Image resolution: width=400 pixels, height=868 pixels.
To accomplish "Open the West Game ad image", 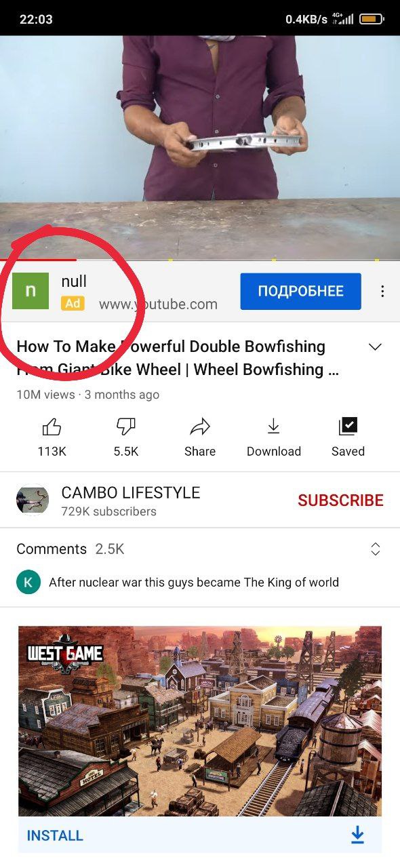I will [200, 721].
